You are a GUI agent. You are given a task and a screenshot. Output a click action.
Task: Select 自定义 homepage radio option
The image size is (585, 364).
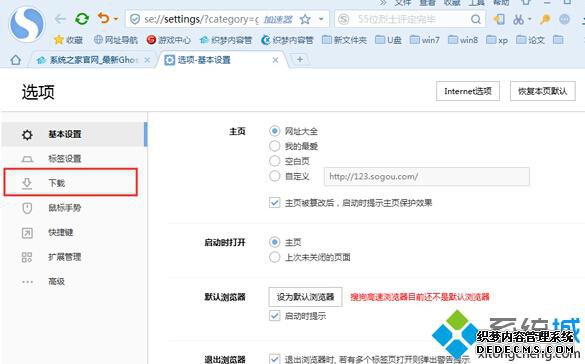point(275,176)
